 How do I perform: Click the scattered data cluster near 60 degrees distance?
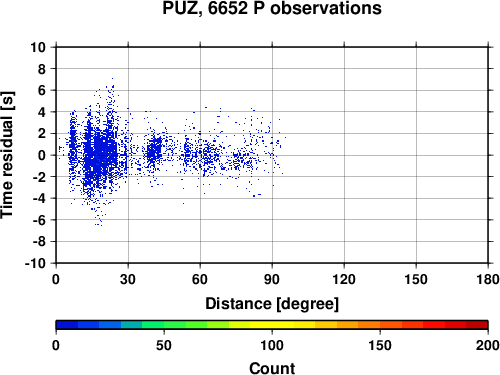point(202,155)
